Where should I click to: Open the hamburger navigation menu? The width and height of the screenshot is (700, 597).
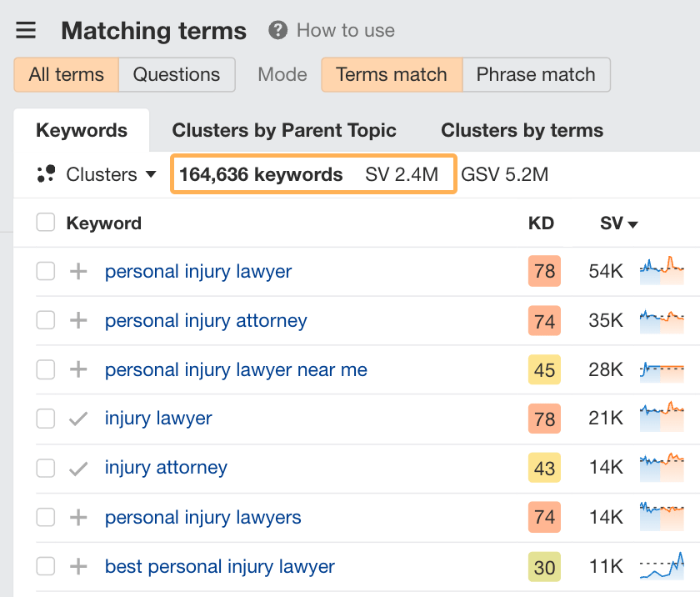(26, 30)
